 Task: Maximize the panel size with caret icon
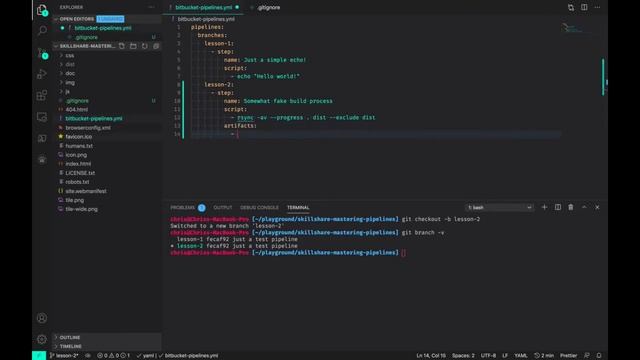click(x=584, y=207)
